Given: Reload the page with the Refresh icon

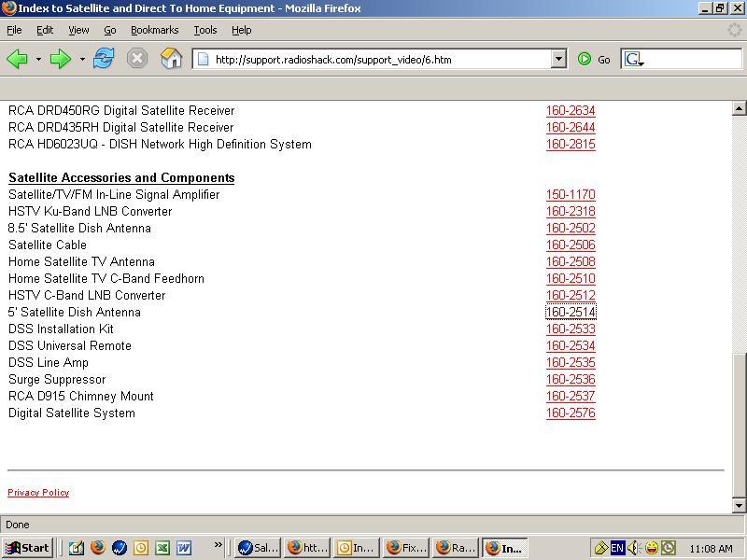Looking at the screenshot, I should pyautogui.click(x=104, y=59).
